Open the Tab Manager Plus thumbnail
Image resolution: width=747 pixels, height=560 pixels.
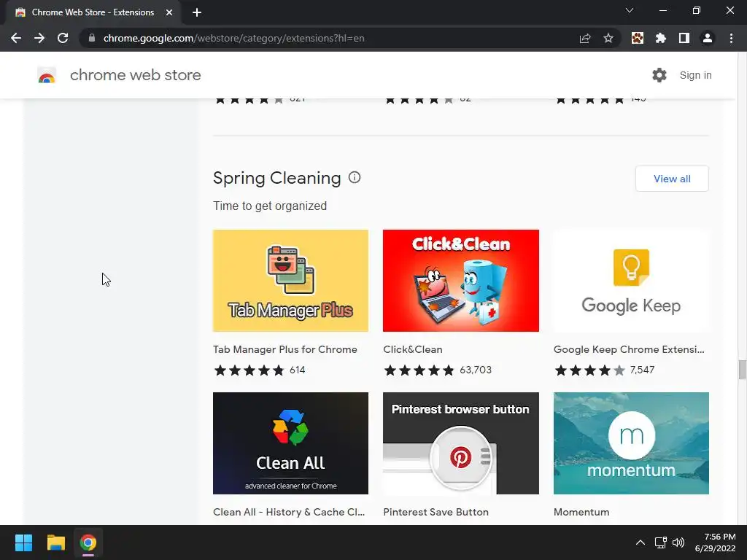click(290, 281)
